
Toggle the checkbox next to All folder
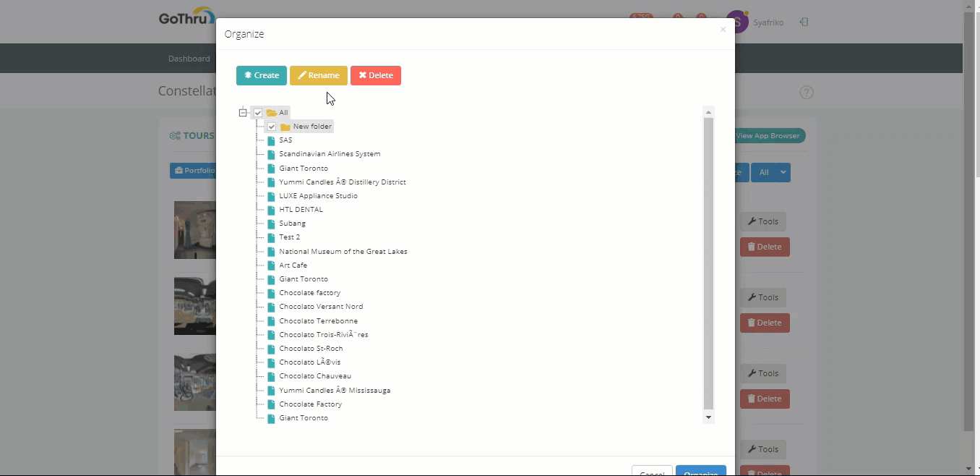coord(258,113)
